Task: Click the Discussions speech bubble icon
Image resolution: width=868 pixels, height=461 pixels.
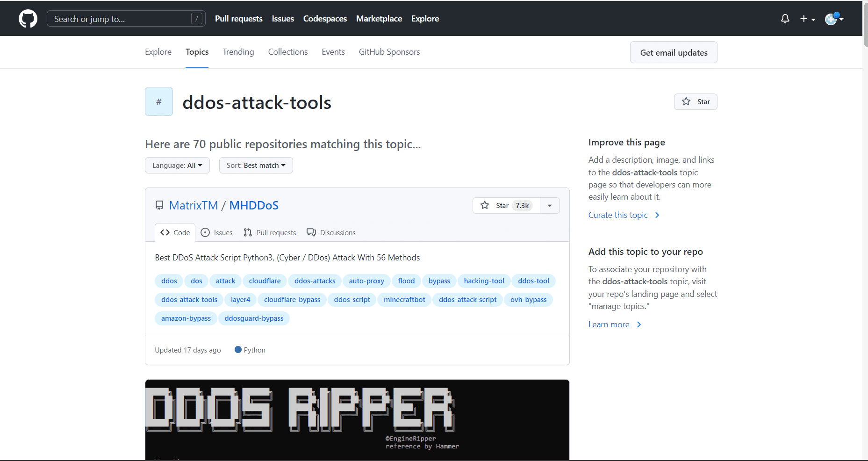Action: tap(311, 232)
